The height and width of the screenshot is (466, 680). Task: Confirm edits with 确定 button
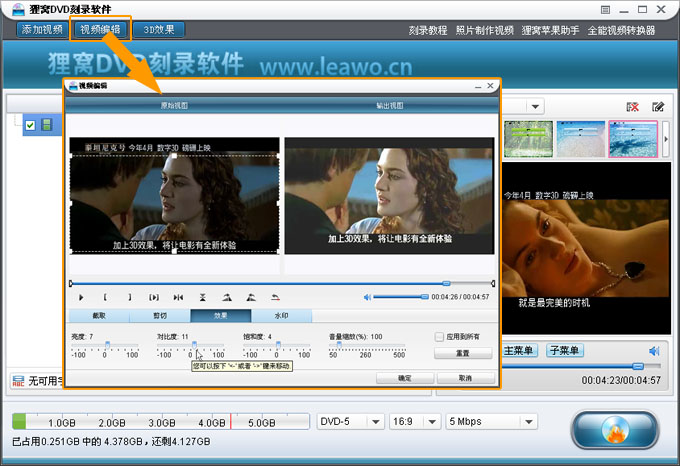[405, 378]
